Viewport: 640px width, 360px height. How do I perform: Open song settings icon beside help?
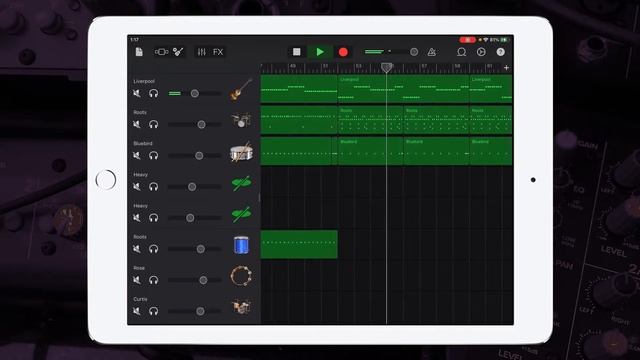pyautogui.click(x=481, y=52)
